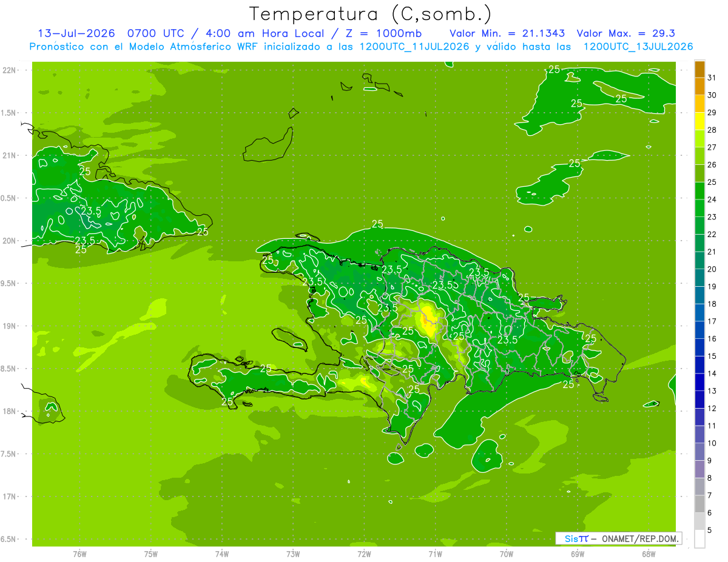Click the legend swatch between 24 and 25
This screenshot has height=562, width=728.
pyautogui.click(x=699, y=191)
